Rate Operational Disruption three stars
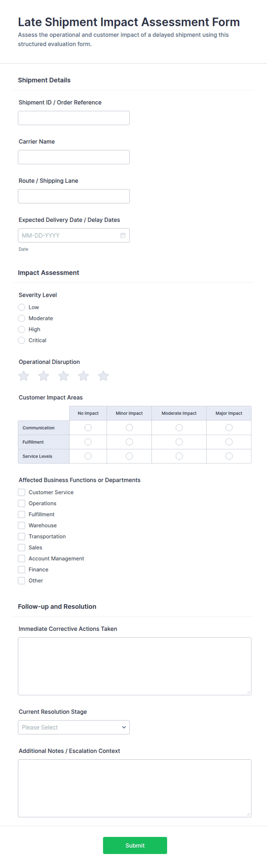The width and height of the screenshot is (267, 868). tap(63, 376)
